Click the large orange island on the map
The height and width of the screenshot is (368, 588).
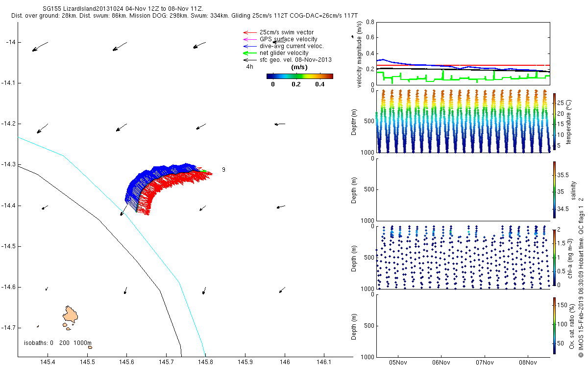click(x=71, y=314)
